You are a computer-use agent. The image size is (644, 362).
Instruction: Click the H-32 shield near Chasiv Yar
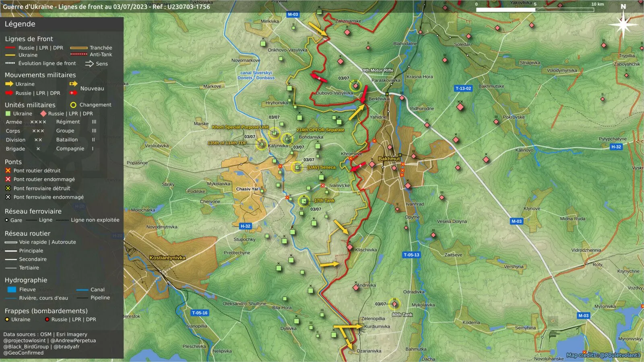pyautogui.click(x=246, y=226)
